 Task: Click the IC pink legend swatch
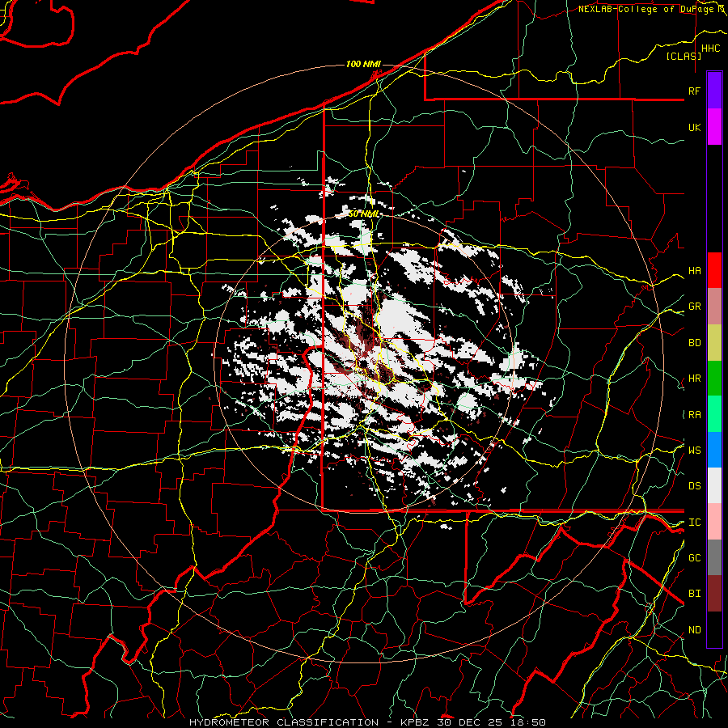click(x=714, y=522)
